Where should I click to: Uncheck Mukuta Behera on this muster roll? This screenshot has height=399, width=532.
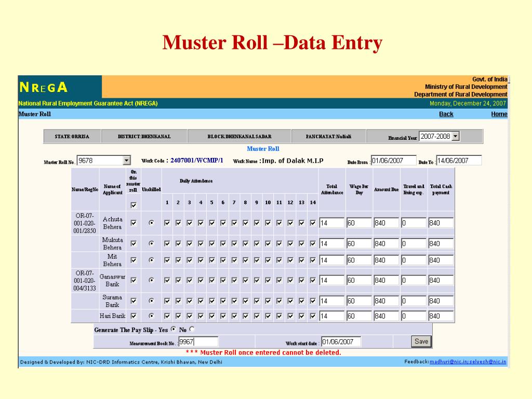pyautogui.click(x=134, y=244)
